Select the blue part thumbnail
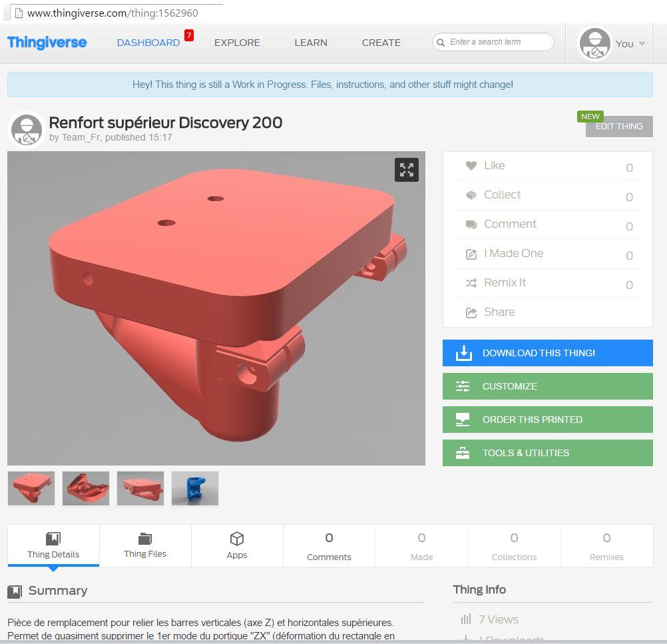667x644 pixels. (x=195, y=488)
